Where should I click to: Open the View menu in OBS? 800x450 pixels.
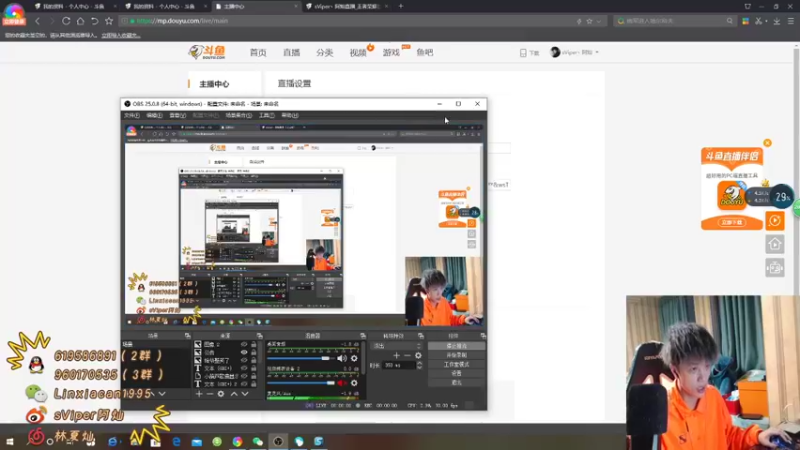pyautogui.click(x=178, y=115)
